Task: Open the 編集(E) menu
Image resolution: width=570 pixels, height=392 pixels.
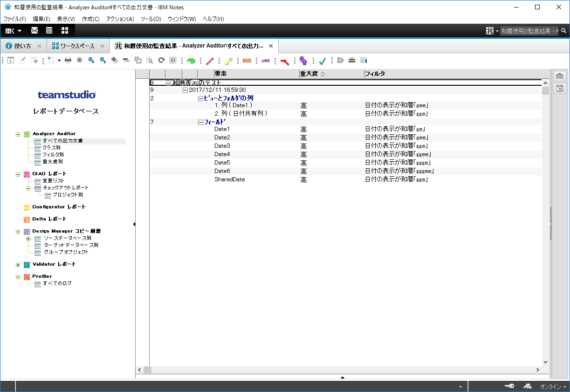Action: [41, 19]
